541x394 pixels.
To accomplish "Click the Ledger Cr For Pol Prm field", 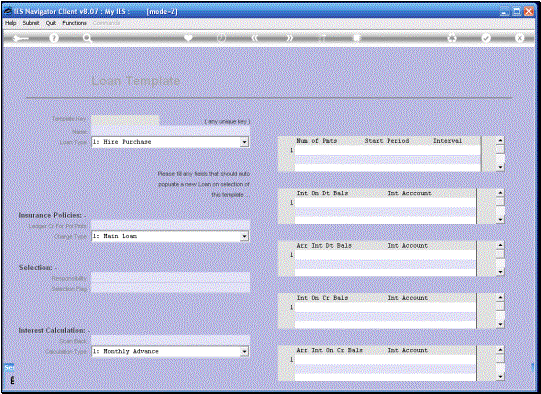I will pyautogui.click(x=170, y=226).
